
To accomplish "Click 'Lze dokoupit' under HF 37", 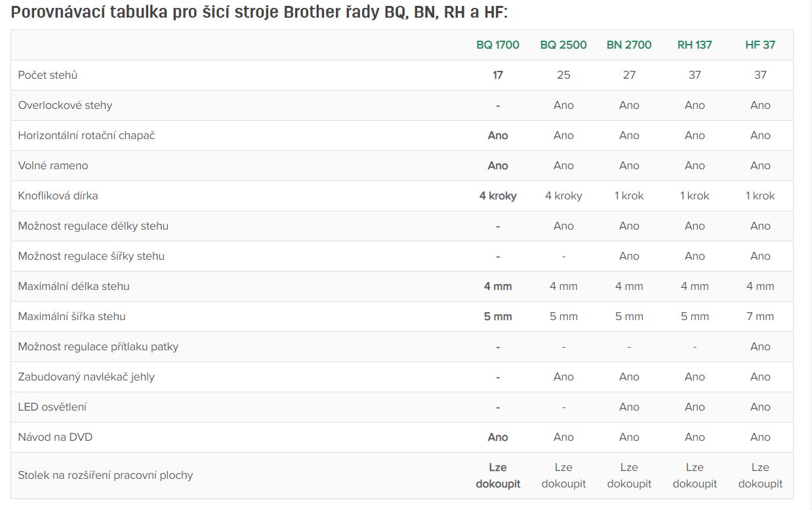I will pos(760,476).
